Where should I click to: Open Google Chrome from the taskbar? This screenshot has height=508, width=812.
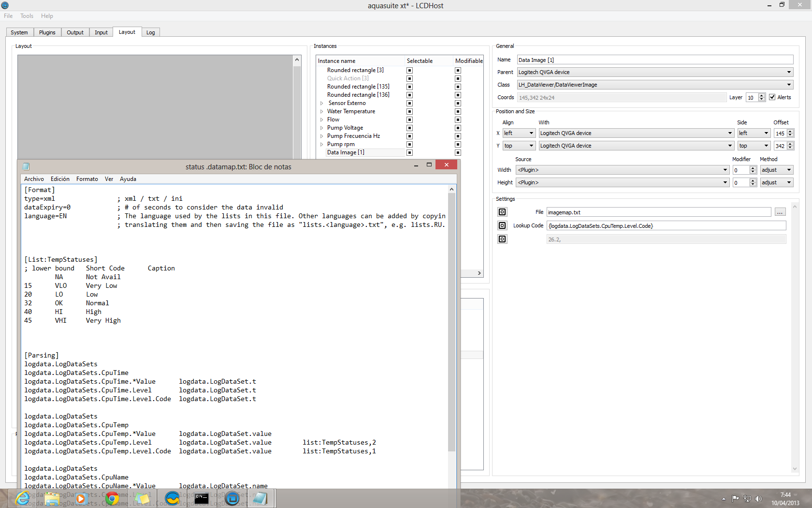pyautogui.click(x=112, y=498)
